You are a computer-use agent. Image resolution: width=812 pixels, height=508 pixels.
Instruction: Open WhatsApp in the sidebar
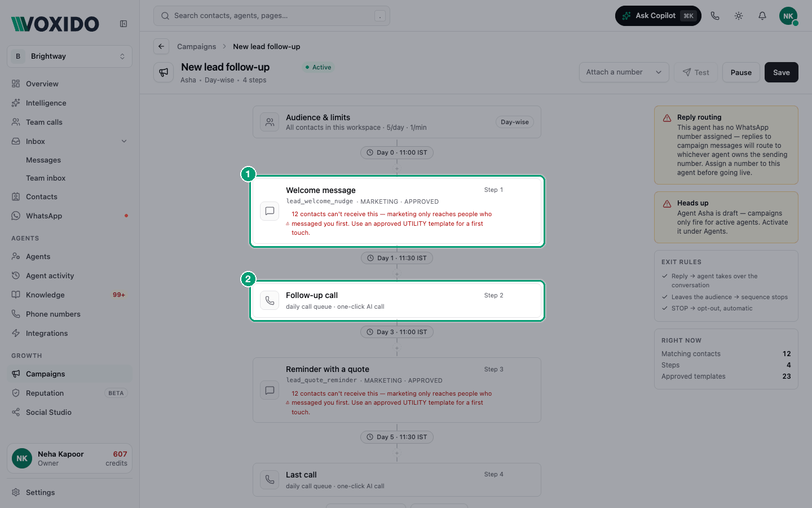point(69,216)
